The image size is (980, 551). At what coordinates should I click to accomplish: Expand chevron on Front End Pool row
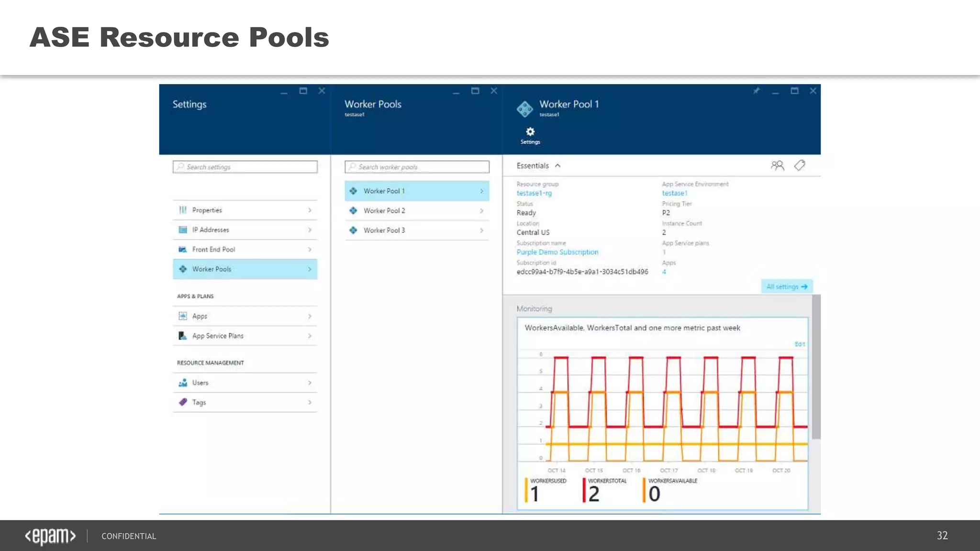[310, 249]
